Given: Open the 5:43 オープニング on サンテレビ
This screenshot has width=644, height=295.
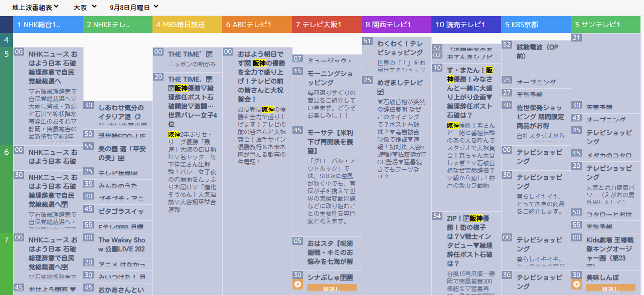Looking at the screenshot, I should (606, 120).
